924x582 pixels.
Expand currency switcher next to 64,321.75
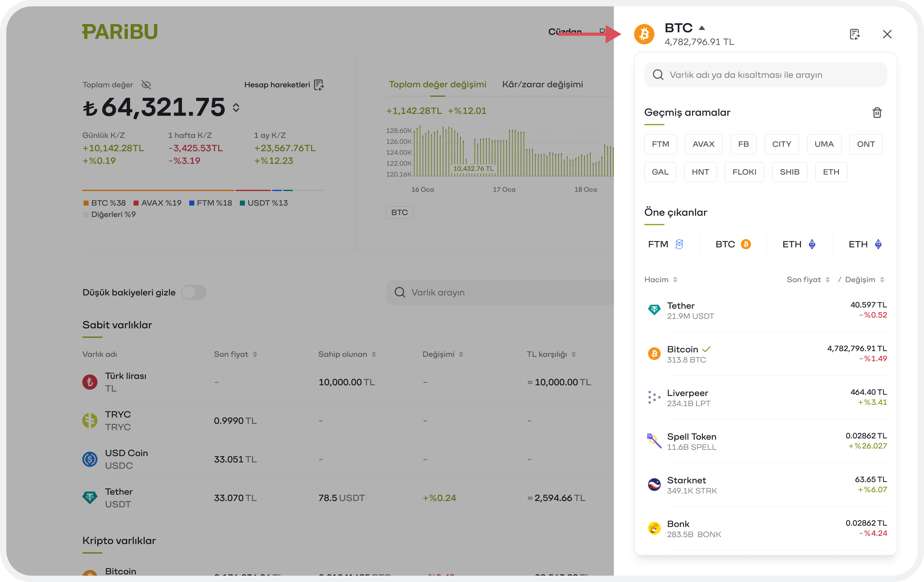(236, 108)
